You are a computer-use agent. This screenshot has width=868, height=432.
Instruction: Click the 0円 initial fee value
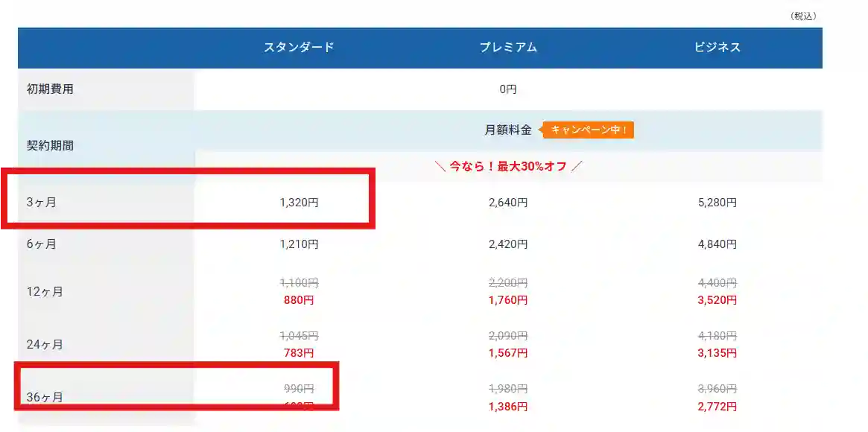pos(508,89)
